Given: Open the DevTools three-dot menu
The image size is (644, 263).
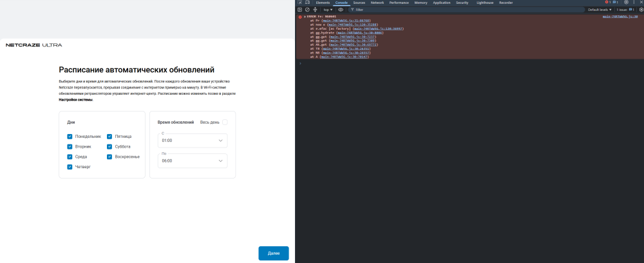Looking at the screenshot, I should [634, 3].
